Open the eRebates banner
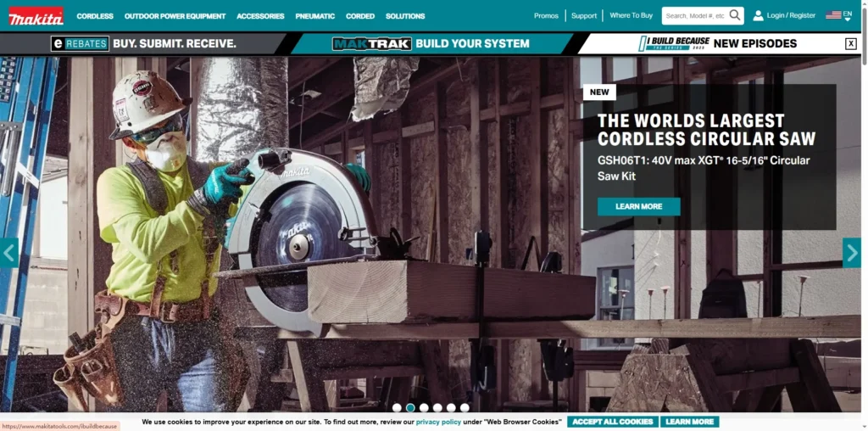 pos(144,43)
